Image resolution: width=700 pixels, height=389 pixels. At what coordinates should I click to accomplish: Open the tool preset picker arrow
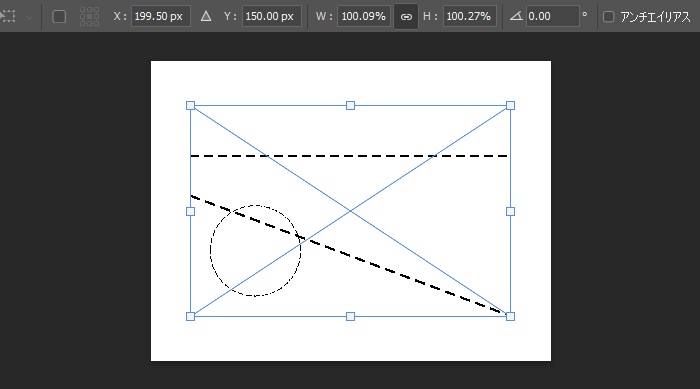click(29, 17)
